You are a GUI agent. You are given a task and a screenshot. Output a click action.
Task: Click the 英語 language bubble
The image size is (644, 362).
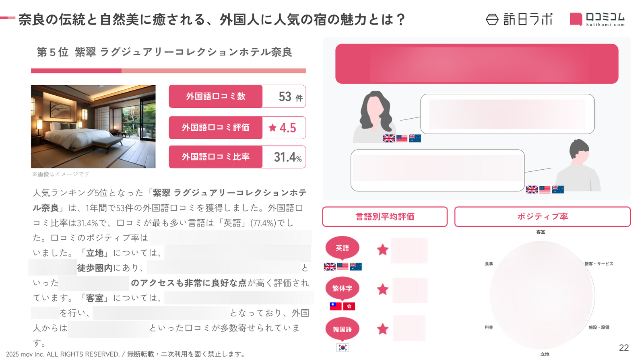coord(343,248)
